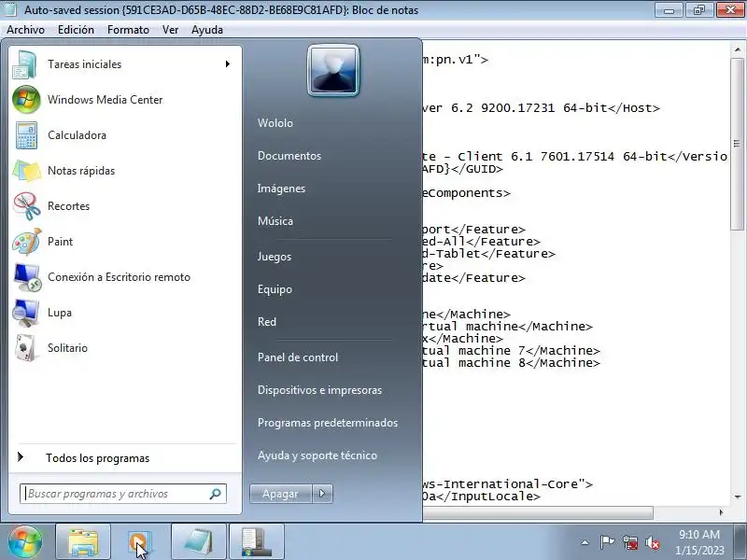Open Equipo
This screenshot has width=747, height=560.
(275, 289)
